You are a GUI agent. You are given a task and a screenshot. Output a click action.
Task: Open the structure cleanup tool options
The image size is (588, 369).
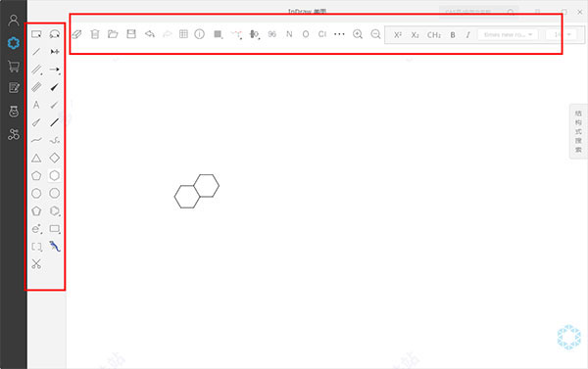pyautogui.click(x=236, y=34)
